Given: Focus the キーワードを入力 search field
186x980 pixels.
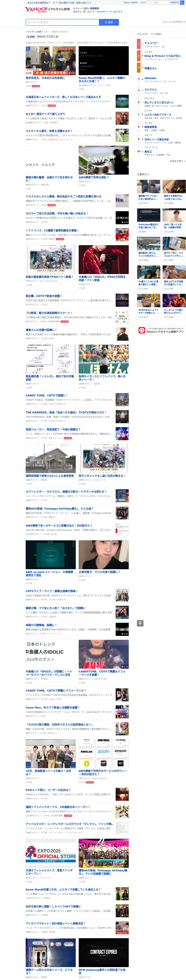Looking at the screenshot, I should pyautogui.click(x=62, y=22).
